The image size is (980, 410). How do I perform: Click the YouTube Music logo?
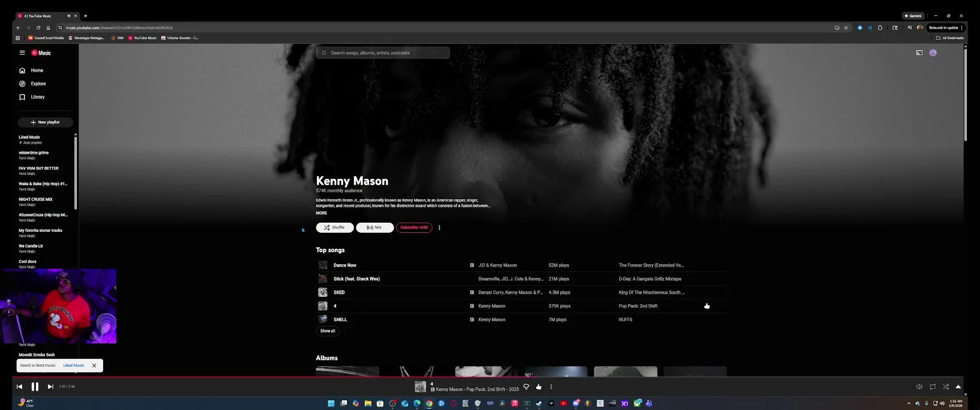41,53
